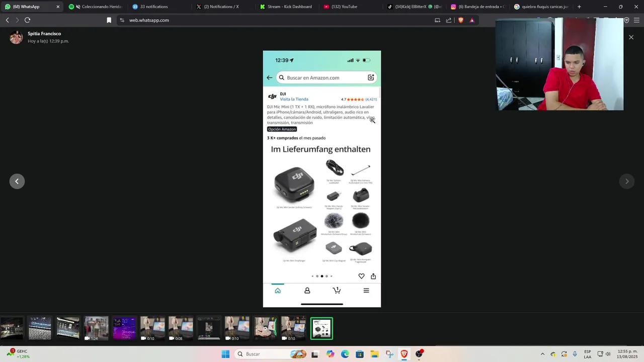This screenshot has width=644, height=362.
Task: Click the browser forward button
Action: click(x=17, y=20)
